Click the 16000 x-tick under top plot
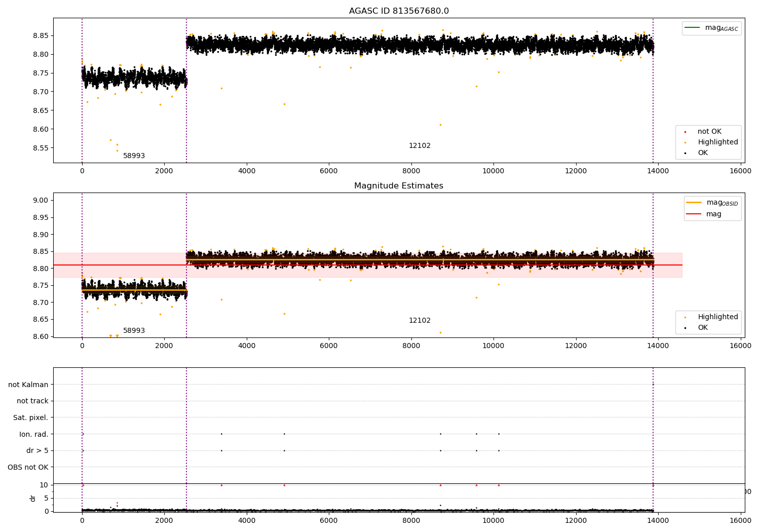 [740, 171]
